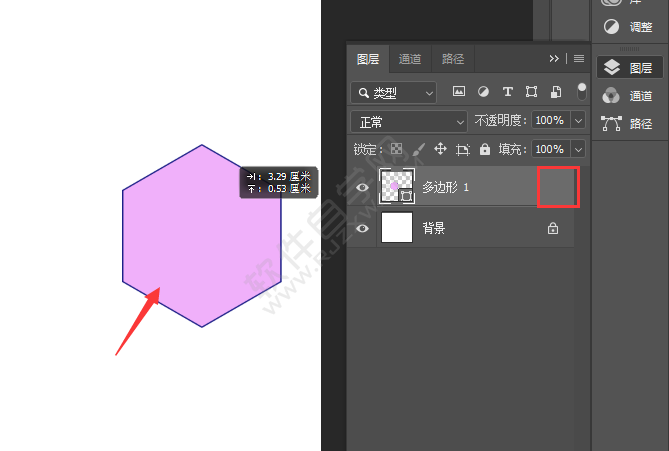Click the lock all padlock icon
The height and width of the screenshot is (451, 669).
click(x=485, y=149)
